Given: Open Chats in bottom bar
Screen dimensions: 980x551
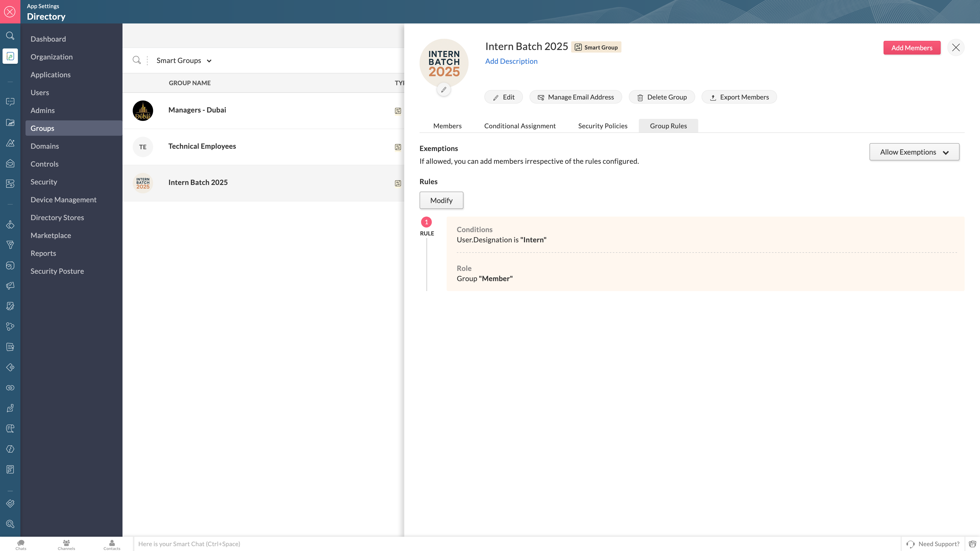Looking at the screenshot, I should coord(21,544).
